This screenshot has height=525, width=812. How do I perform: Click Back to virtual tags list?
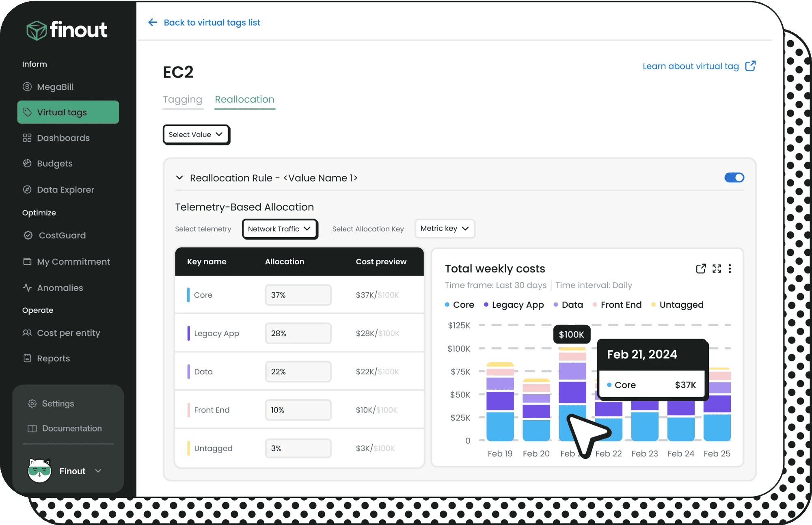pos(212,22)
